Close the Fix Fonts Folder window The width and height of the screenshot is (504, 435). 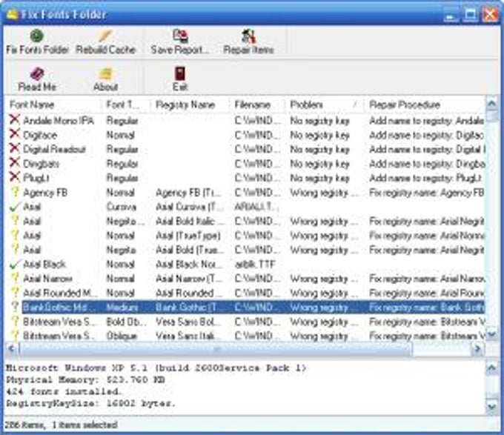click(491, 15)
